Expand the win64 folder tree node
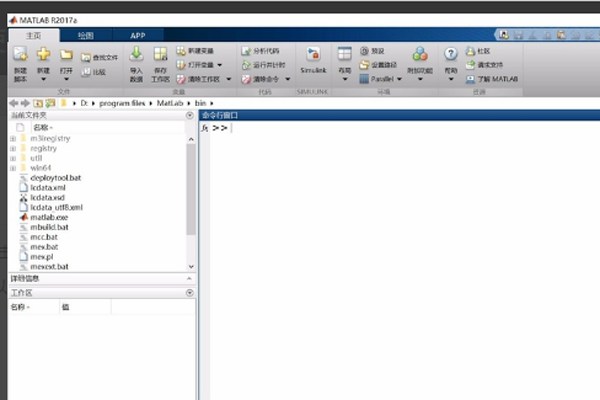The width and height of the screenshot is (600, 400). pyautogui.click(x=13, y=167)
